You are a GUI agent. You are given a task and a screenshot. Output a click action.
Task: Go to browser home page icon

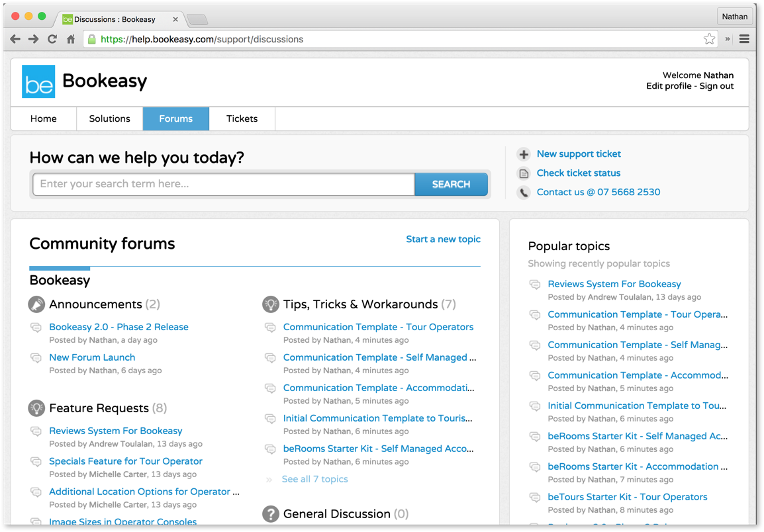71,39
